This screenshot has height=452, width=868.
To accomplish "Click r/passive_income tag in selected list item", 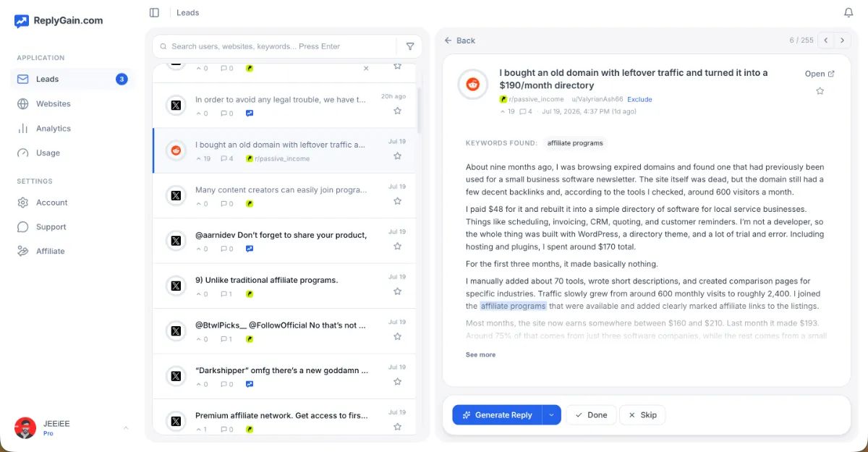I will [x=278, y=158].
